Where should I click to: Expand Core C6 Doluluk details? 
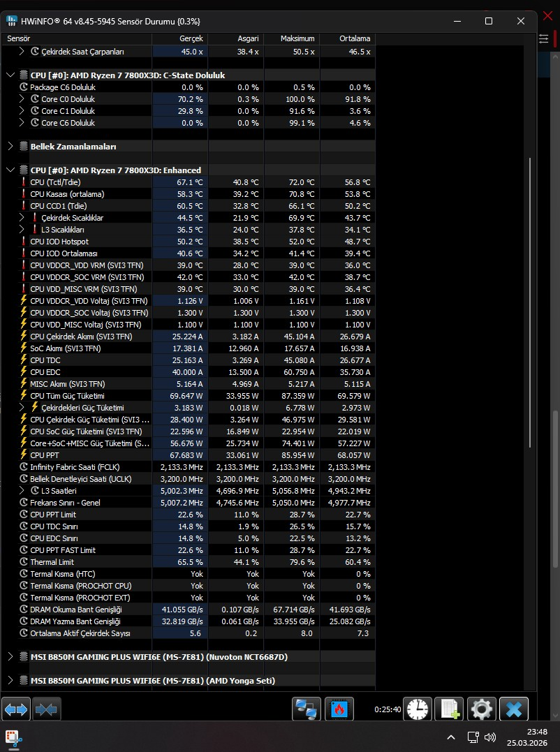[x=22, y=123]
